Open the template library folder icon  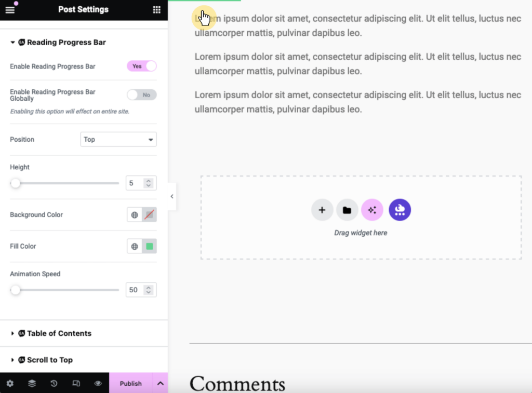(347, 210)
